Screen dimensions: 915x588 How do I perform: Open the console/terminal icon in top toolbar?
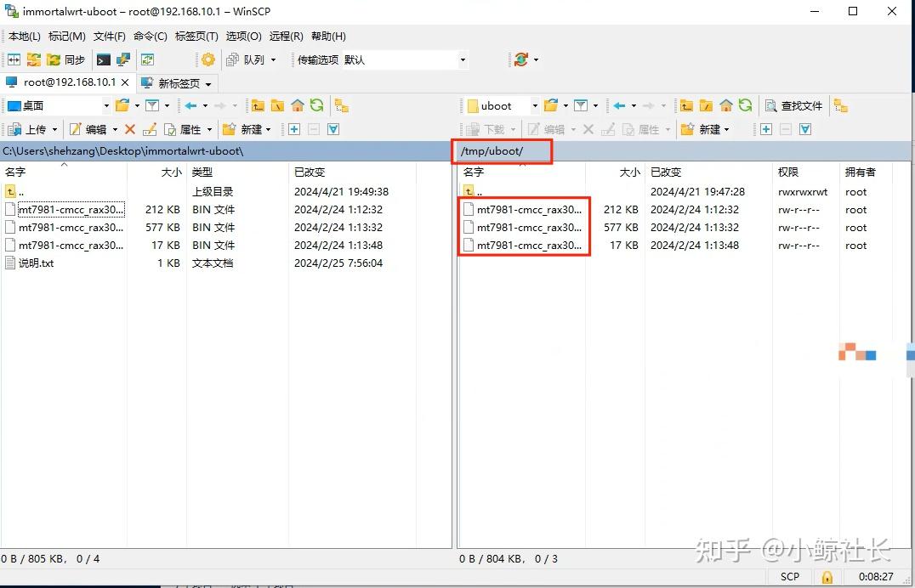pyautogui.click(x=103, y=59)
